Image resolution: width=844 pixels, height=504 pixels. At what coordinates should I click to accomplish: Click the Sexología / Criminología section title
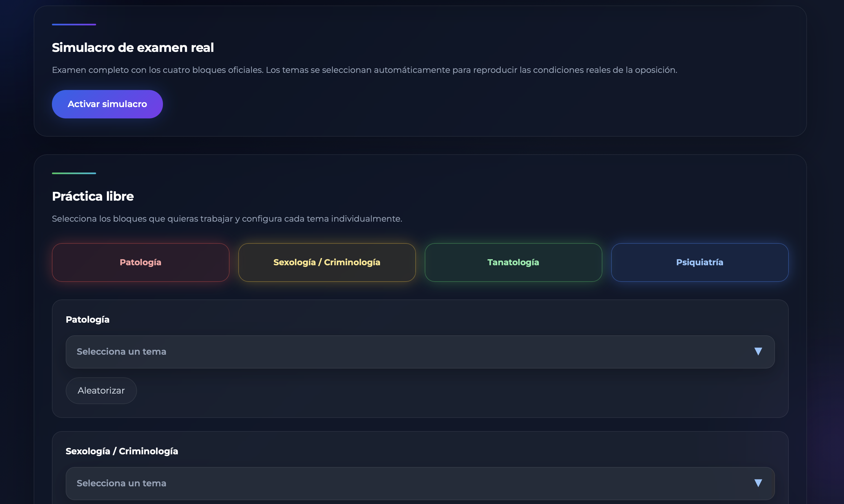pyautogui.click(x=122, y=451)
